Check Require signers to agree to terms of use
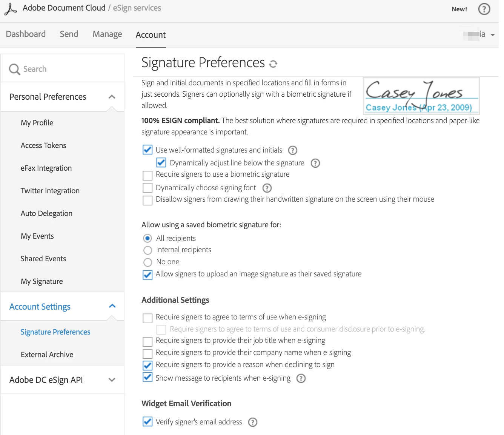The width and height of the screenshot is (504, 435). [148, 318]
